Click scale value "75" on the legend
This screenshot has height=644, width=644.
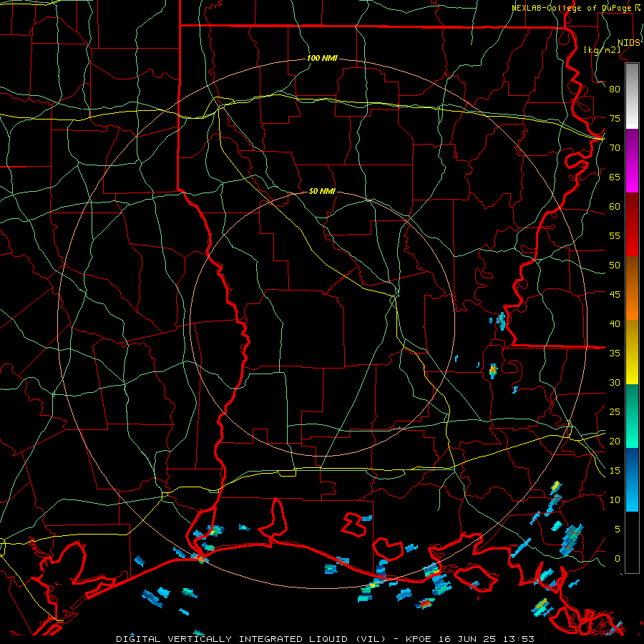(x=615, y=119)
